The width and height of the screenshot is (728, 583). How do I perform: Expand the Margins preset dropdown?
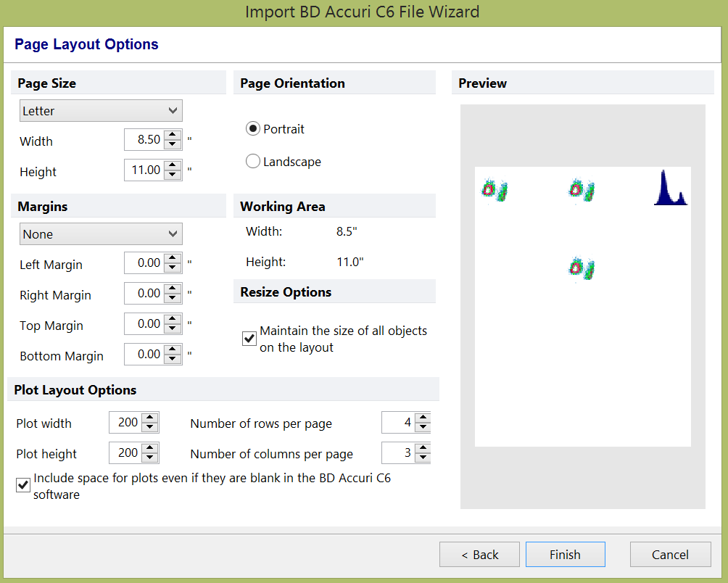(100, 234)
